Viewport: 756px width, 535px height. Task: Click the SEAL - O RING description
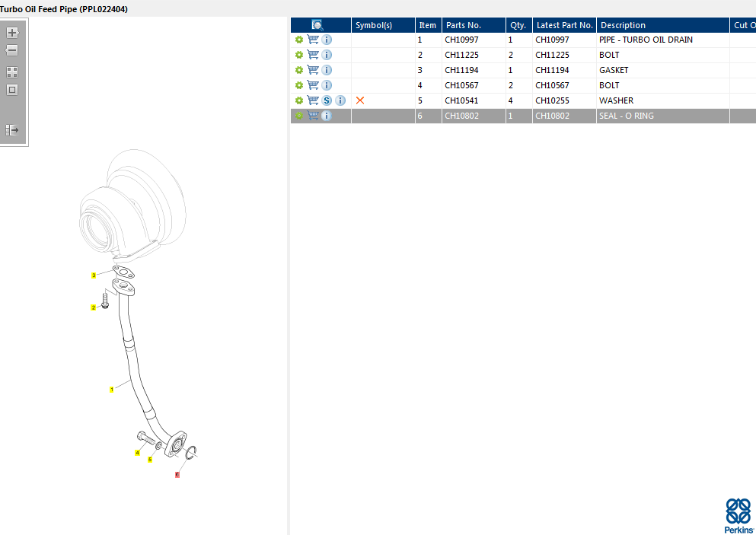coord(627,116)
